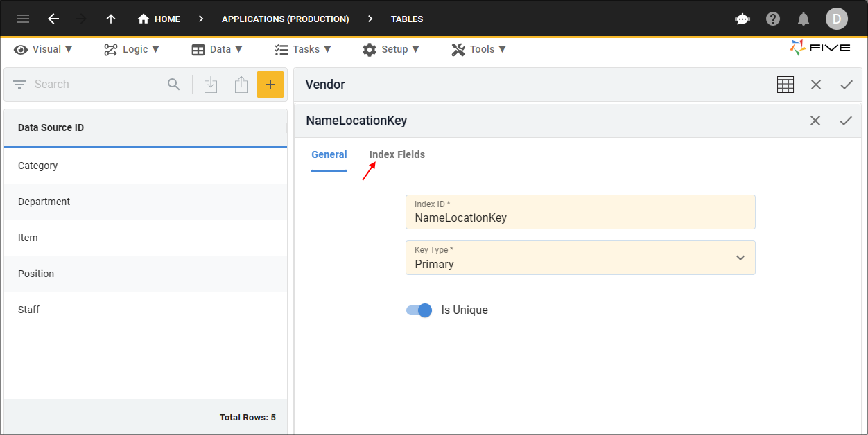Switch to the General tab
This screenshot has height=435, width=868.
[329, 154]
